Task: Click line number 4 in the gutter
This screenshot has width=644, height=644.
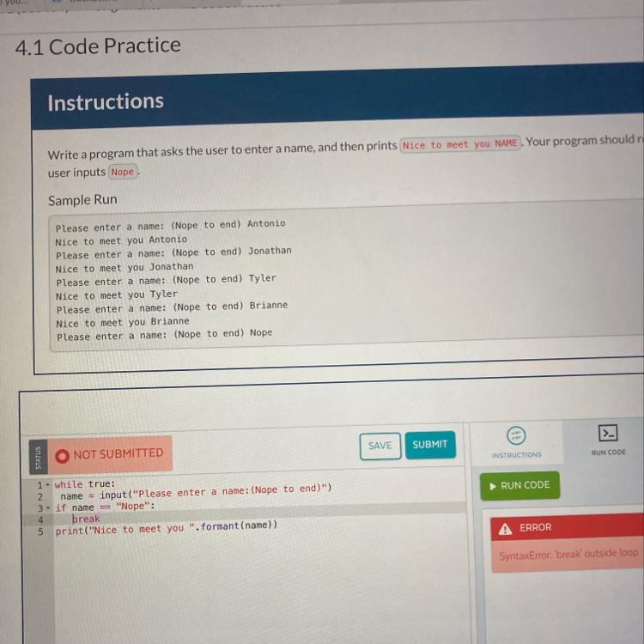Action: tap(40, 520)
